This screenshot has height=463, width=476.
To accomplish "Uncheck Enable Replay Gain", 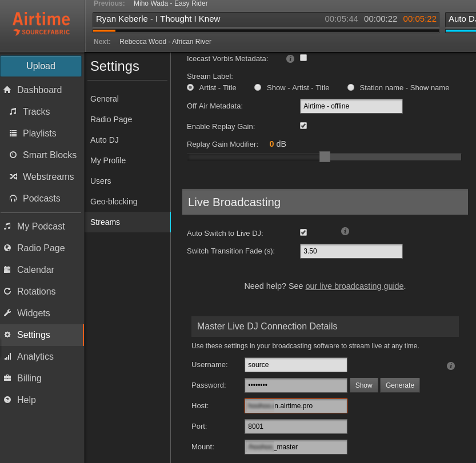I will coord(303,126).
